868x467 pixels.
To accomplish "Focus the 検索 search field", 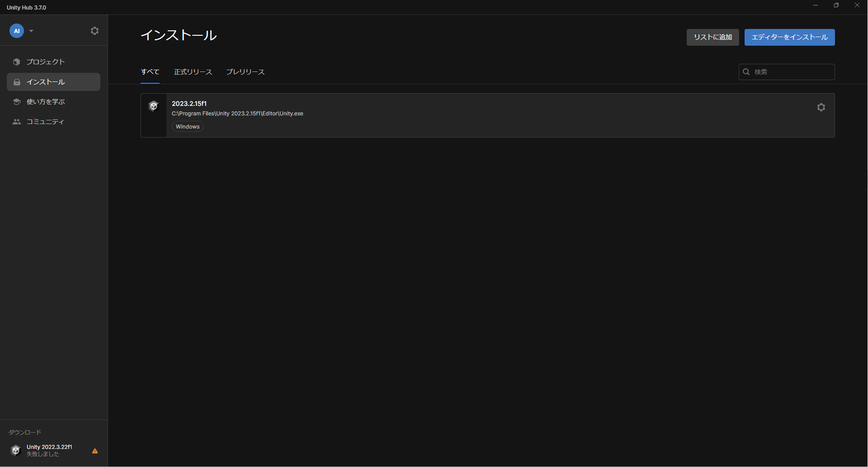I will 787,72.
